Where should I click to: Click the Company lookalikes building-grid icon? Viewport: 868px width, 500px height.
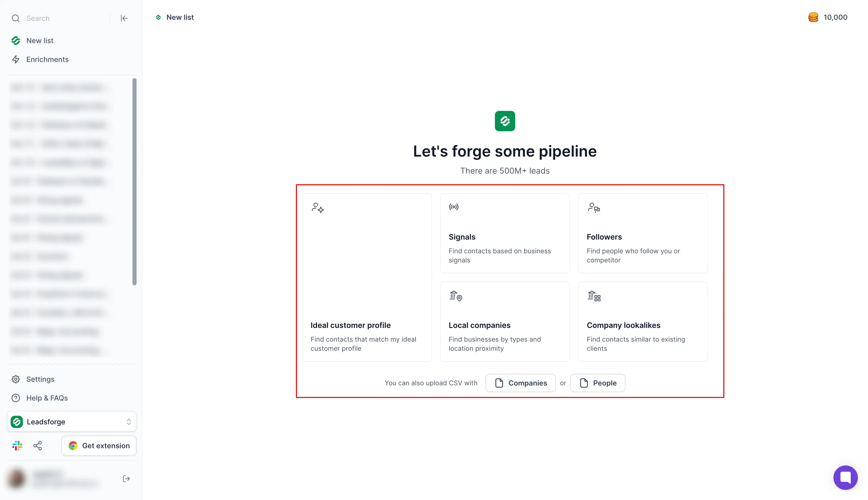[594, 296]
